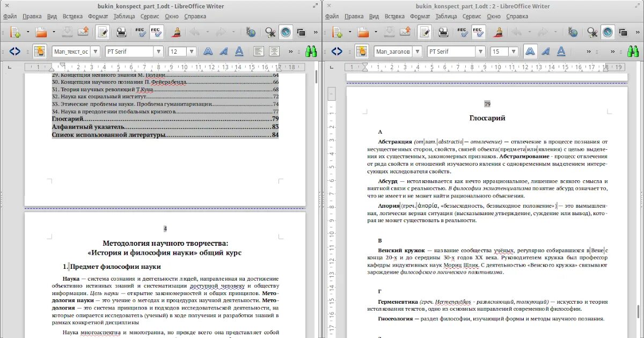Toggle AutoSpellcheck in right window

click(x=479, y=32)
